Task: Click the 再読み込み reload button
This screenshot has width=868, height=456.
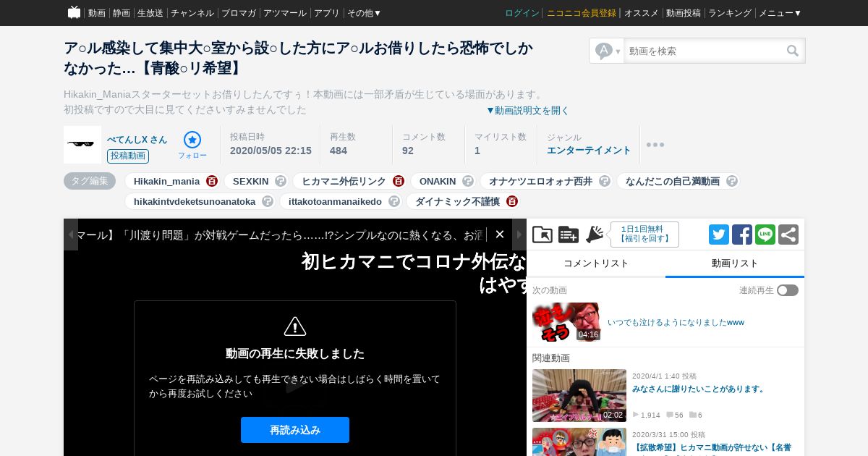Action: (x=295, y=430)
